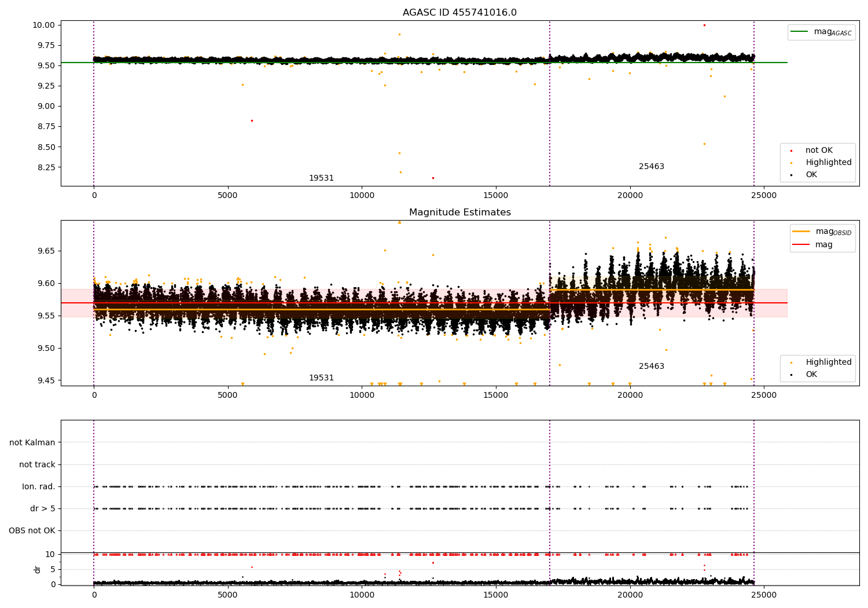This screenshot has height=608, width=868.
Task: Click the orange point near 9.88 in top plot
Action: pyautogui.click(x=399, y=34)
